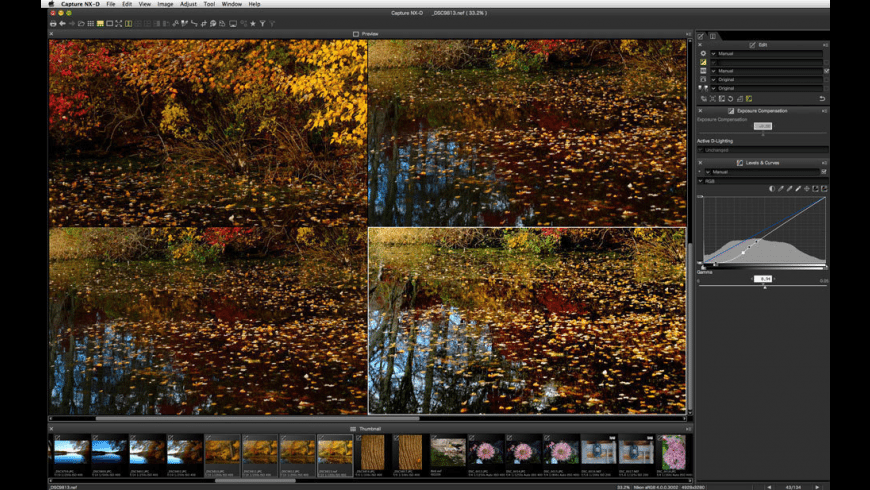Open the Edit menu
870x490 pixels.
click(x=127, y=4)
